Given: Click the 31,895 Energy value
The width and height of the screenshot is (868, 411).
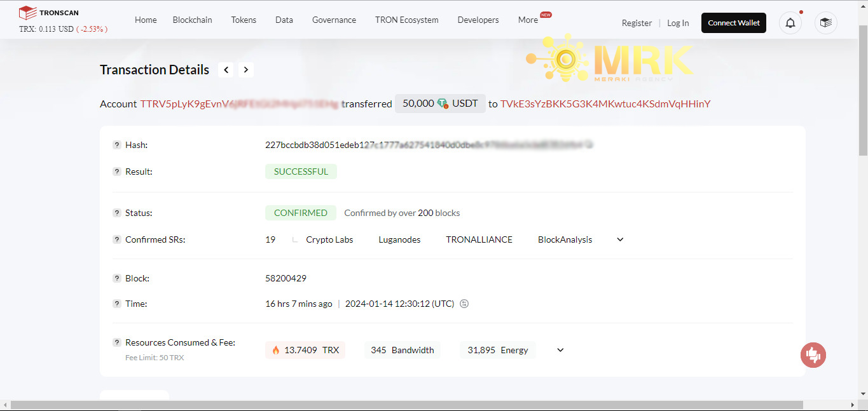Looking at the screenshot, I should click(x=497, y=350).
